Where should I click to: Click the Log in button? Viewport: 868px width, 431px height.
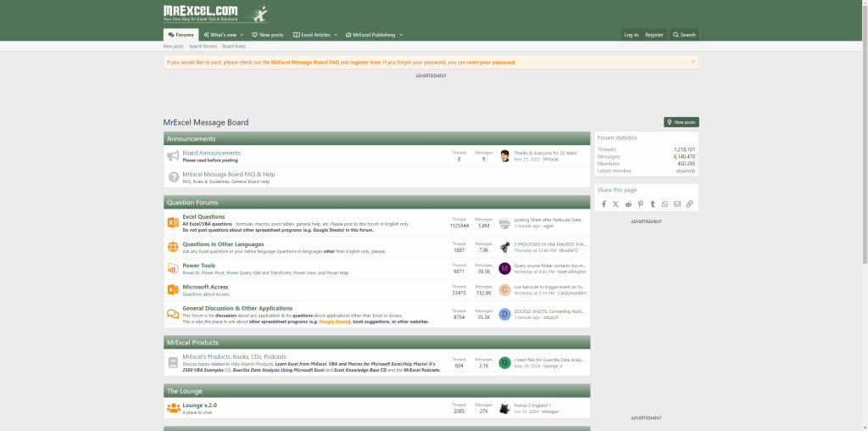point(631,35)
